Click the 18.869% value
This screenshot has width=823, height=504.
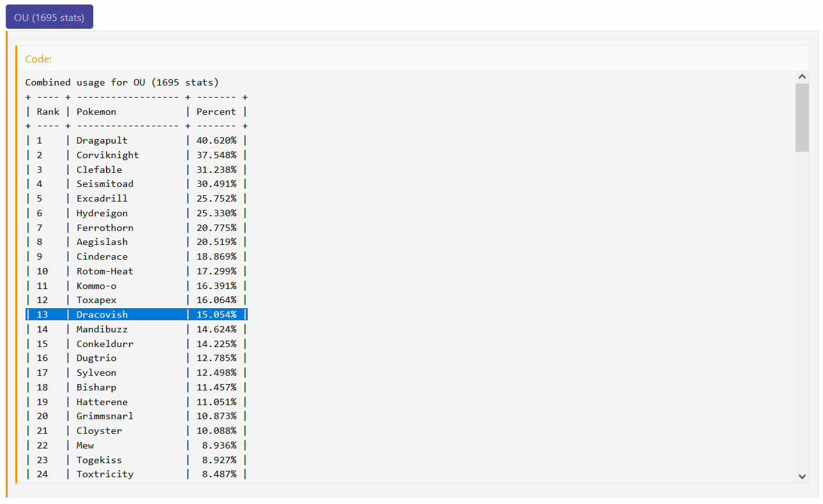pos(216,256)
